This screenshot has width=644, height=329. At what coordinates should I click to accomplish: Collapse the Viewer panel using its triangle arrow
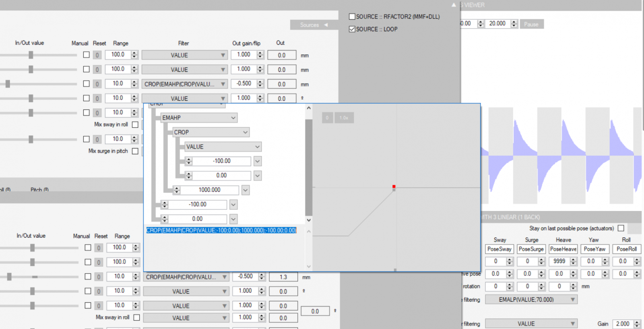coord(454,5)
